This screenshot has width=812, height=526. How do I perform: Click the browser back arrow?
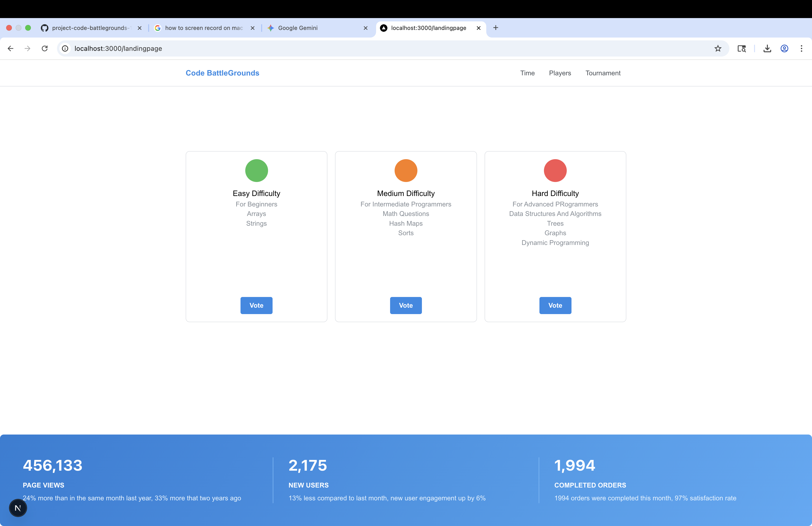11,48
